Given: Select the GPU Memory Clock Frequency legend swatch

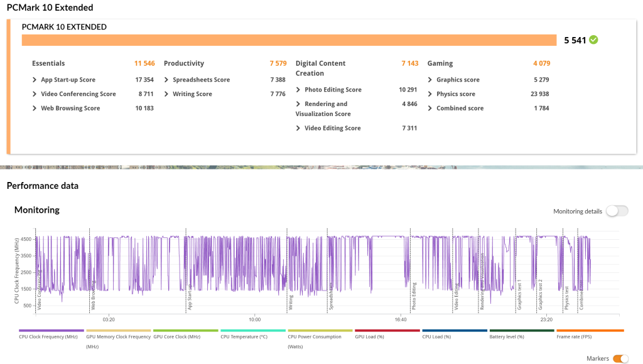Looking at the screenshot, I should pyautogui.click(x=119, y=330).
